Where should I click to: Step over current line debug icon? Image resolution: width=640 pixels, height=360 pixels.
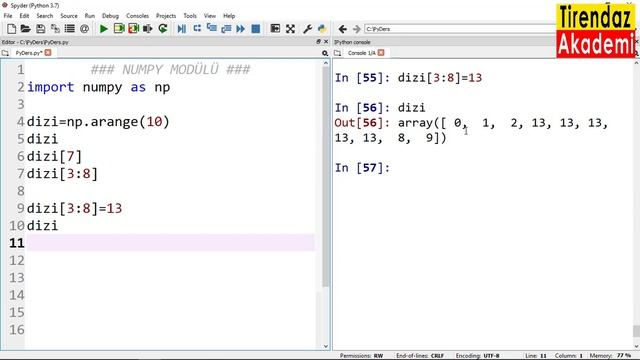pyautogui.click(x=197, y=29)
